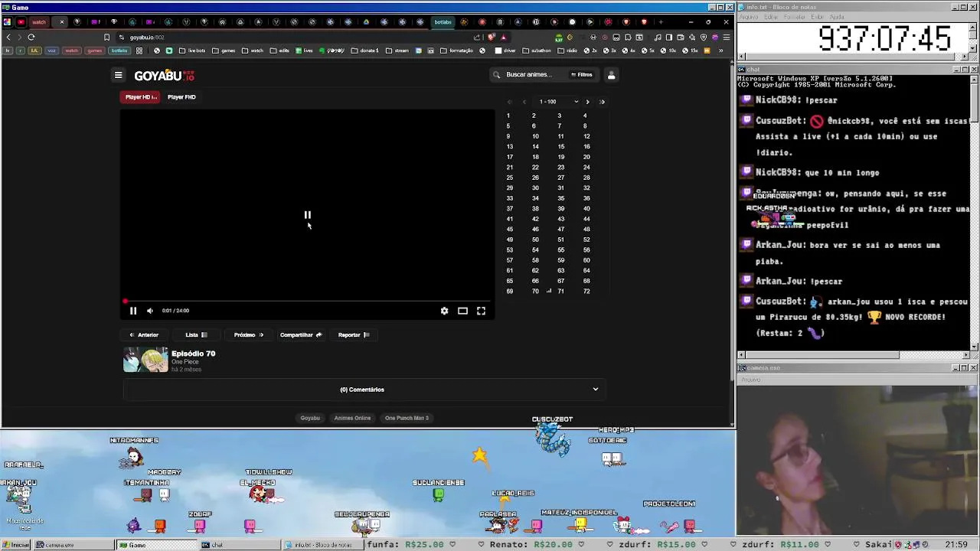The image size is (980, 551).
Task: Click the red video progress bar
Action: coord(307,301)
